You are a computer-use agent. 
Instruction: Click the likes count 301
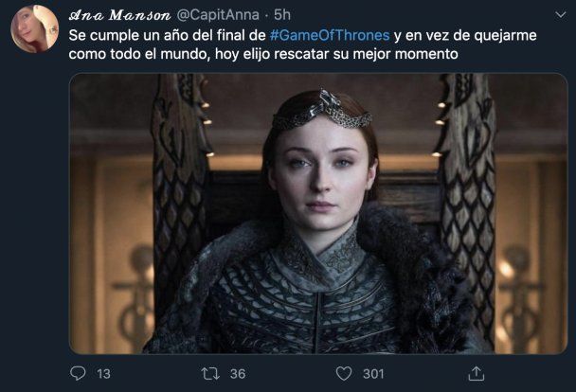pyautogui.click(x=373, y=374)
